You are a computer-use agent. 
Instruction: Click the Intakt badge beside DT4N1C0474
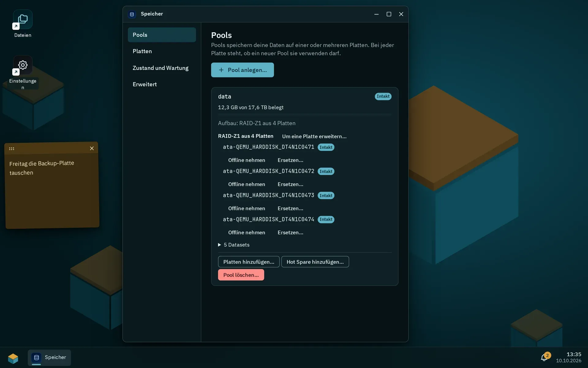(326, 220)
